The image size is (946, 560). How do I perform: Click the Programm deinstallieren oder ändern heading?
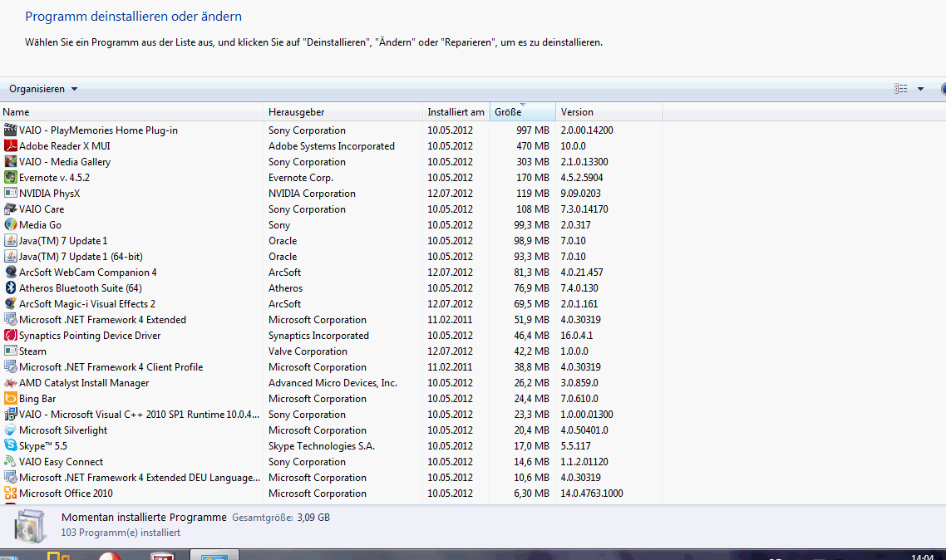(133, 17)
